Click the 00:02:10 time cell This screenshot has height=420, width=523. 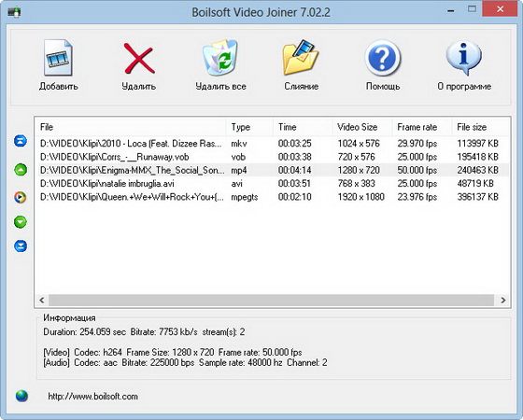click(294, 197)
